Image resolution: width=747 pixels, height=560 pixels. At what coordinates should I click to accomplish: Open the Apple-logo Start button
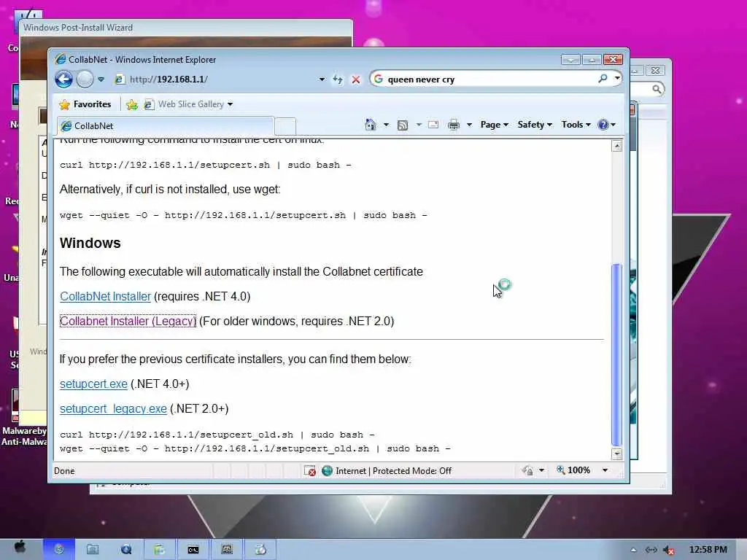coord(20,548)
